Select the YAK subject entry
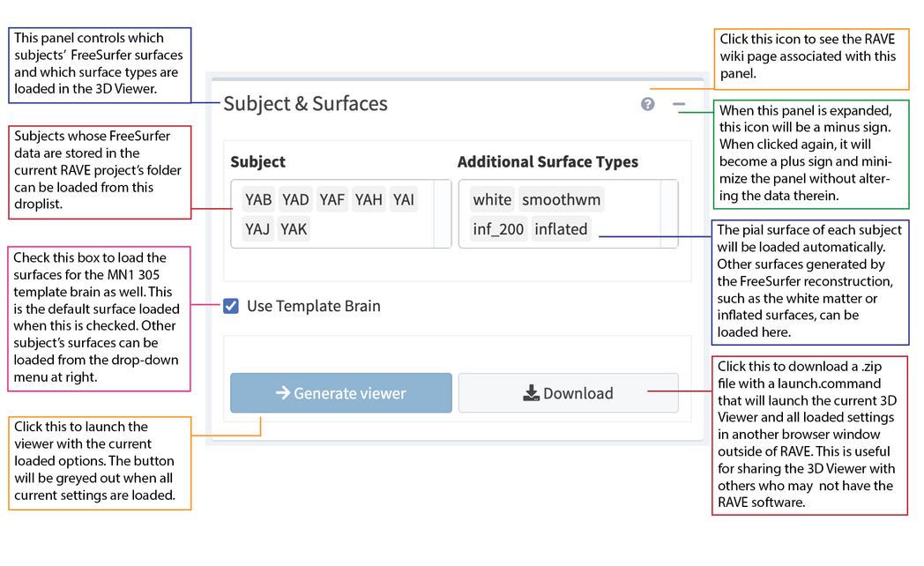The height and width of the screenshot is (566, 924). pyautogui.click(x=294, y=229)
